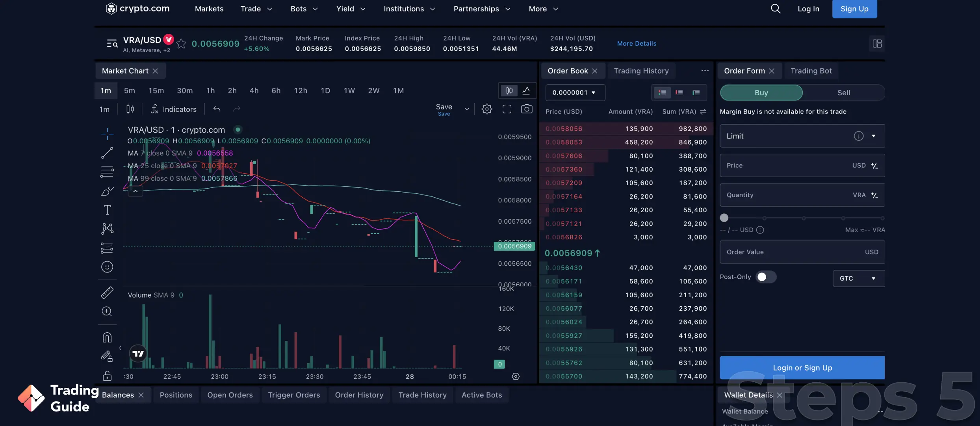Image resolution: width=980 pixels, height=426 pixels.
Task: Show the third order book layout
Action: (696, 93)
